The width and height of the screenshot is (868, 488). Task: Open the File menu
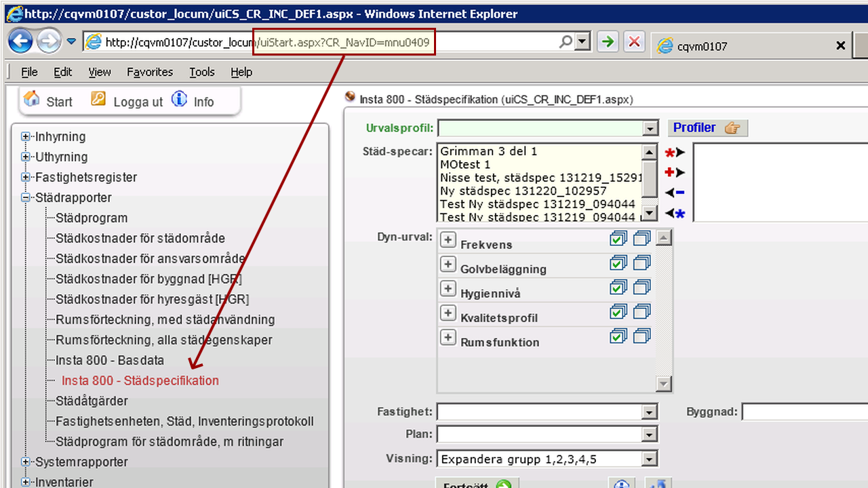[29, 72]
